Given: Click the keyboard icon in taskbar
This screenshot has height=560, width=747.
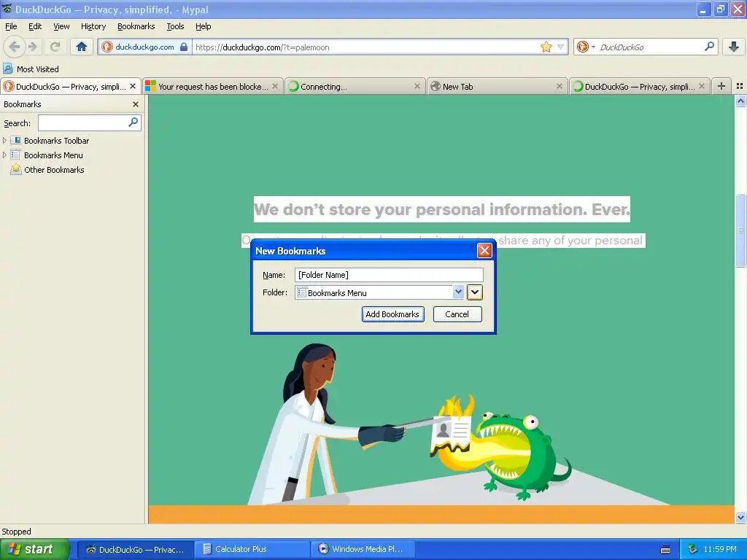Looking at the screenshot, I should [665, 550].
